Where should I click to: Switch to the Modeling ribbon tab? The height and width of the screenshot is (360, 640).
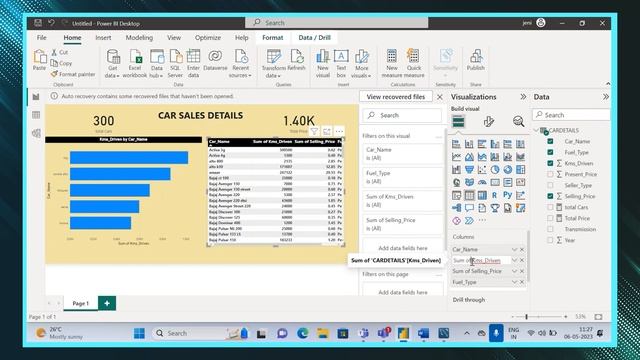click(x=139, y=38)
